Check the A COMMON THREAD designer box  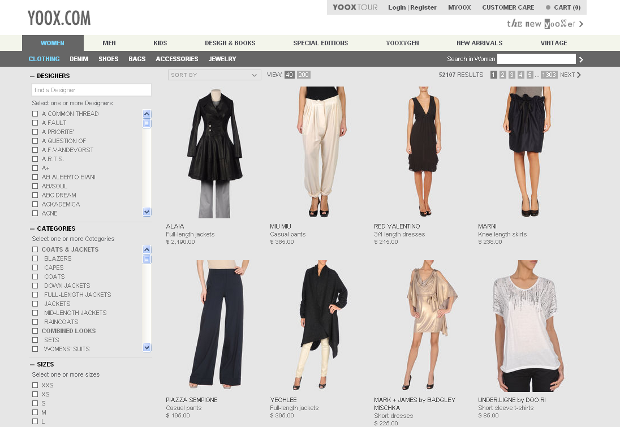pos(35,114)
